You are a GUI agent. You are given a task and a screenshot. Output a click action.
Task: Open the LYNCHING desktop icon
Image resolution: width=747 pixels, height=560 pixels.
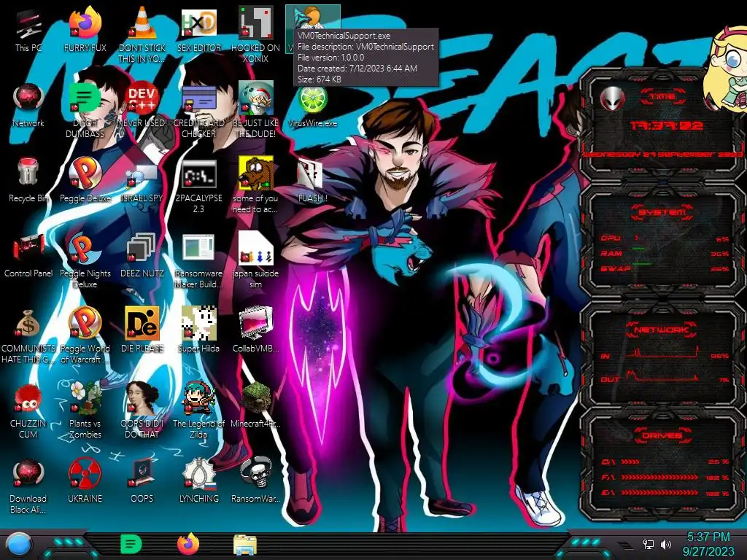(198, 478)
